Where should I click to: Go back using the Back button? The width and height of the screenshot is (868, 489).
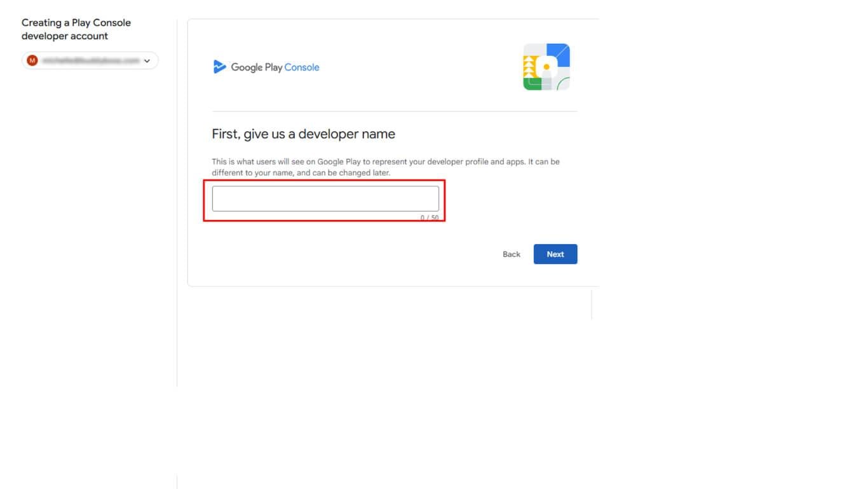(511, 254)
